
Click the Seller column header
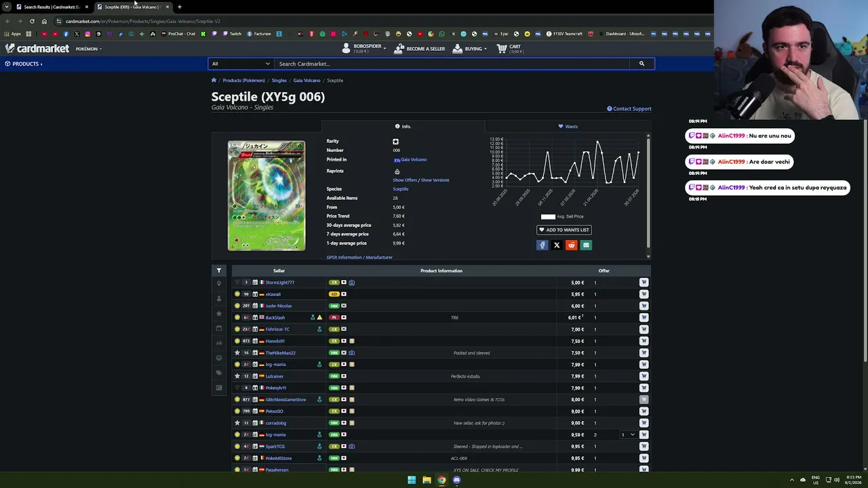[x=279, y=271]
